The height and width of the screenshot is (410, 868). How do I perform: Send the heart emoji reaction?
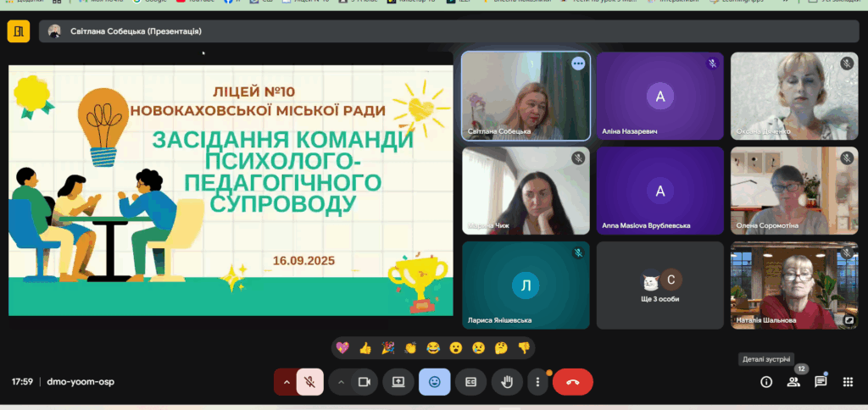(x=342, y=347)
